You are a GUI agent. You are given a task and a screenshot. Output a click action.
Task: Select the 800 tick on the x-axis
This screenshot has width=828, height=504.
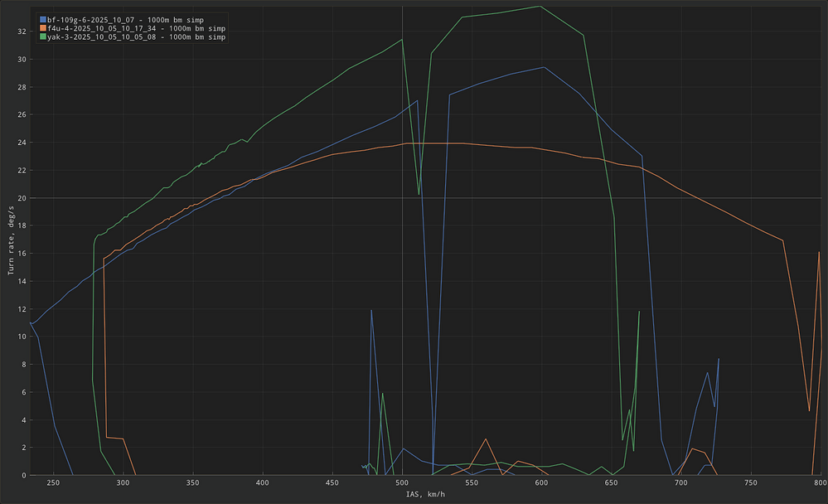click(x=820, y=483)
